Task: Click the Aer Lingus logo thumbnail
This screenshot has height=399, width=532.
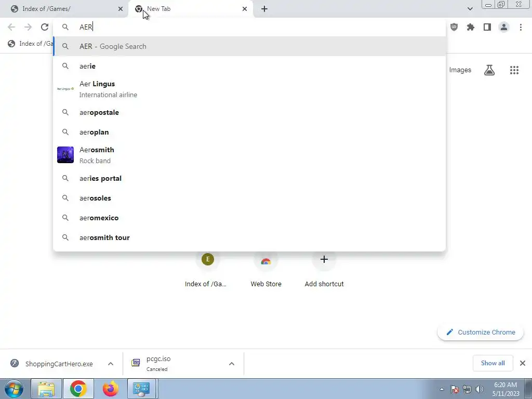Action: click(65, 89)
